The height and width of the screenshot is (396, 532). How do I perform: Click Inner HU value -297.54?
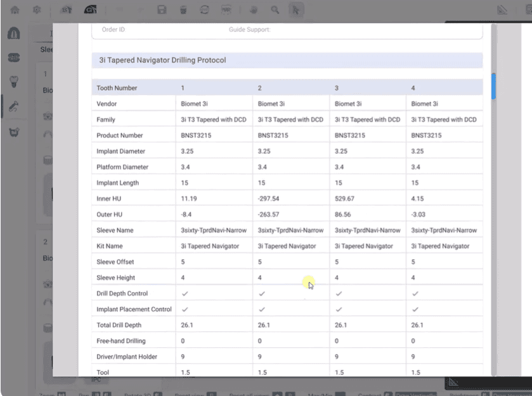(268, 199)
